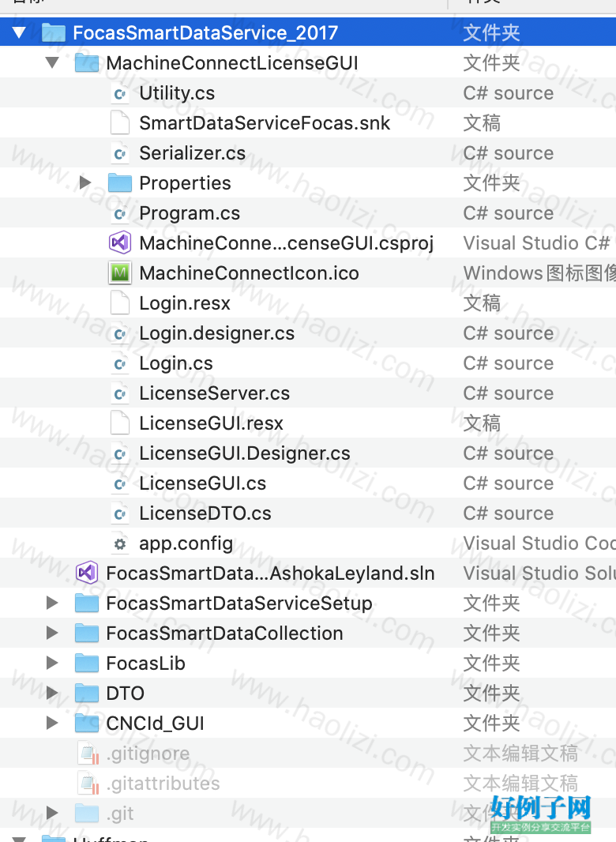616x842 pixels.
Task: Click the Visual Studio solution file icon
Action: click(x=86, y=573)
